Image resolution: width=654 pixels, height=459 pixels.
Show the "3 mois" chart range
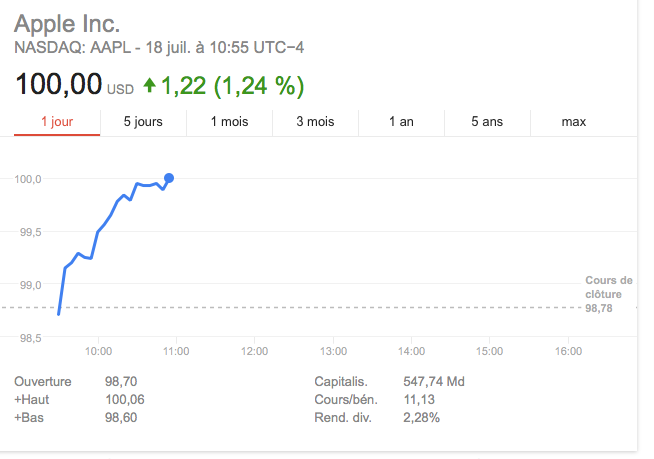315,122
